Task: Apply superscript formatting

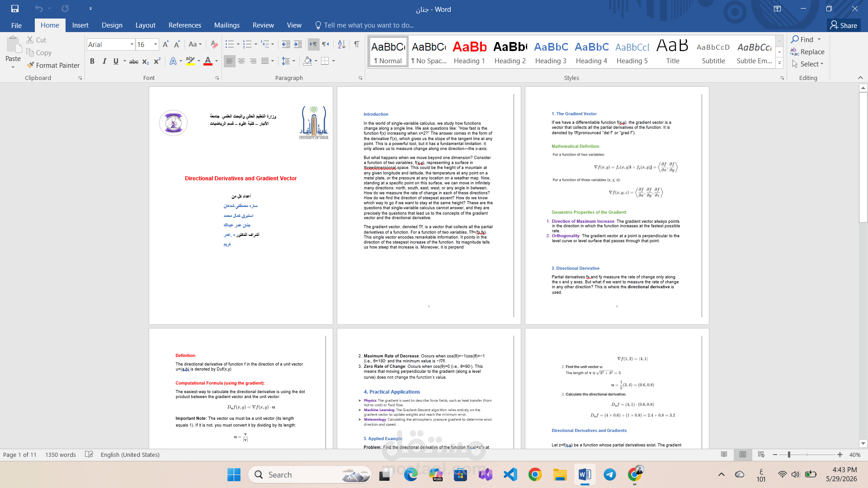Action: click(157, 61)
